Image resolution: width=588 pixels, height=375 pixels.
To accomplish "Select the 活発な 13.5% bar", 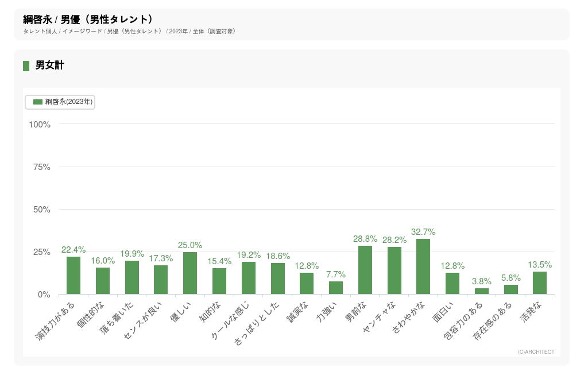I will pyautogui.click(x=540, y=283).
